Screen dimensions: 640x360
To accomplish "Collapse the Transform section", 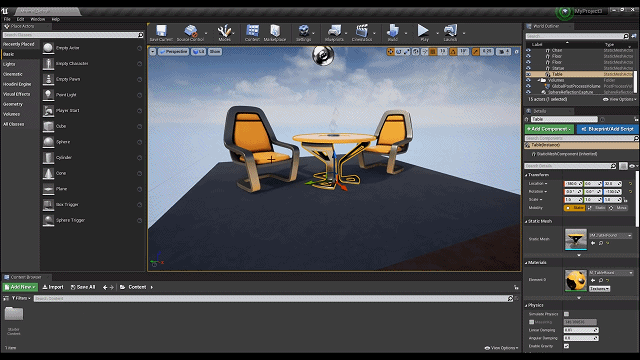I will [526, 175].
